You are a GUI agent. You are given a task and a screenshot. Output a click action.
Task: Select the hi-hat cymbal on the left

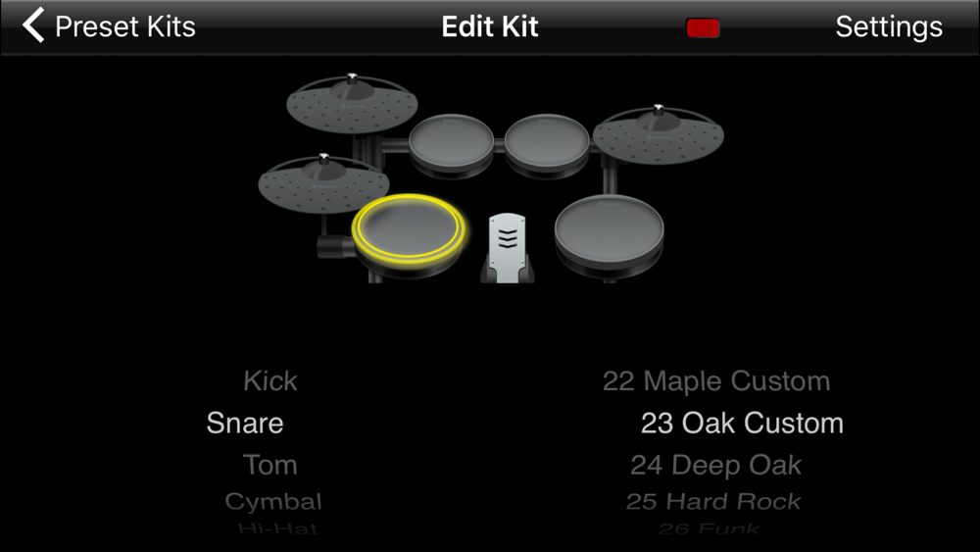323,183
